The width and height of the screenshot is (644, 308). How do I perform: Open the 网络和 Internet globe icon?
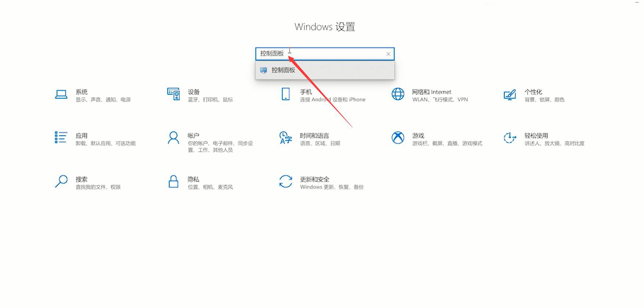pyautogui.click(x=398, y=94)
